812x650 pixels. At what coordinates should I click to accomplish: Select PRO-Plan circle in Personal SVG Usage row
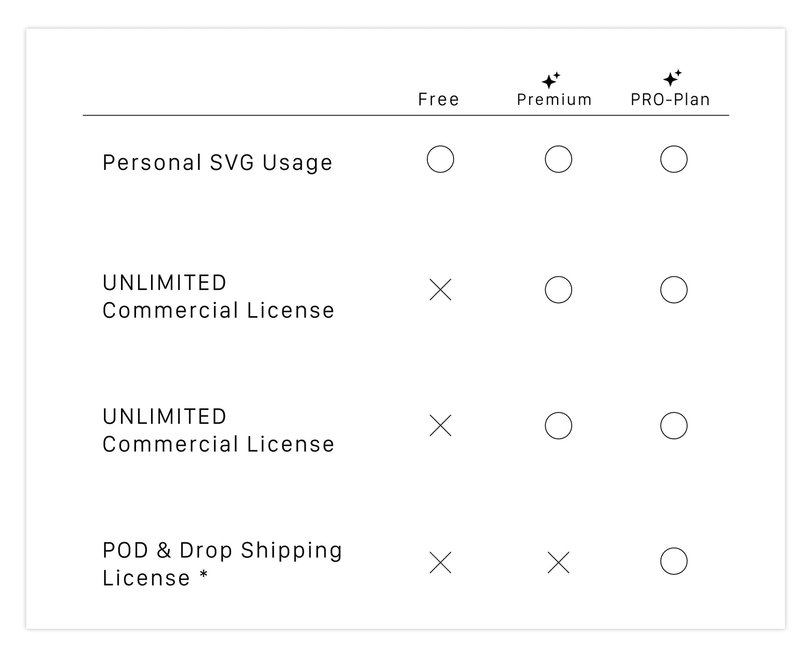point(673,159)
